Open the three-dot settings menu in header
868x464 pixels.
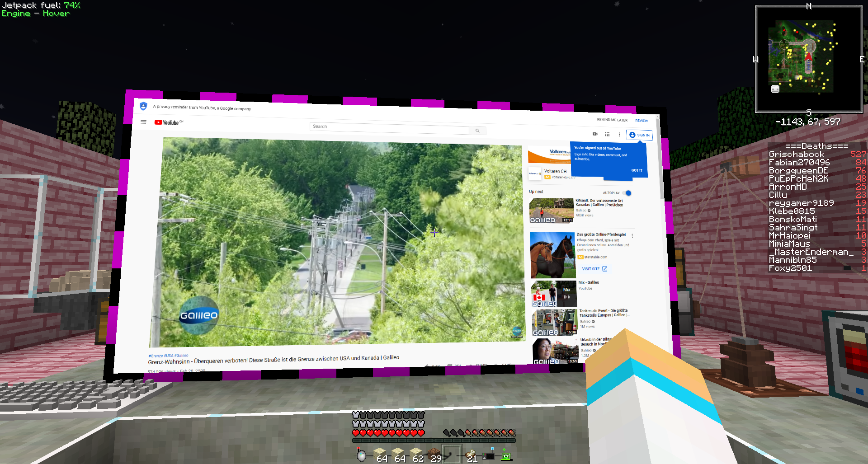tap(619, 134)
